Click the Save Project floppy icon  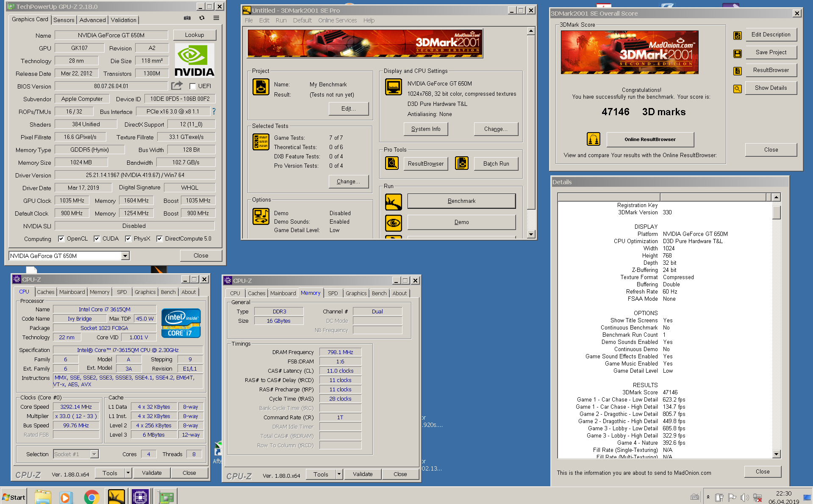[738, 53]
